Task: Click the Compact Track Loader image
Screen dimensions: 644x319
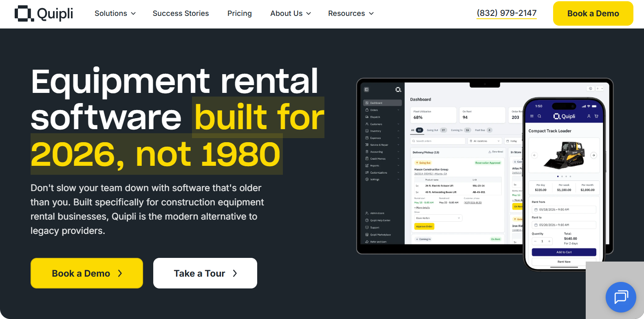Action: [564, 155]
